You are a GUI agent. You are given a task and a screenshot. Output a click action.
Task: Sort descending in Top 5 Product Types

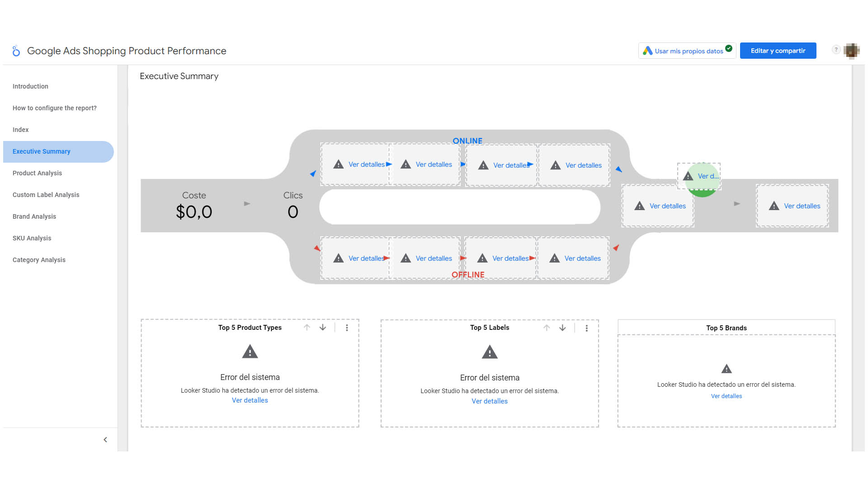tap(323, 328)
